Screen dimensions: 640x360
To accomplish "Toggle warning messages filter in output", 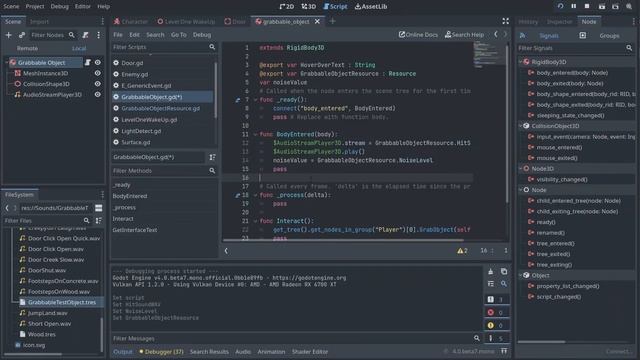I will [x=497, y=325].
